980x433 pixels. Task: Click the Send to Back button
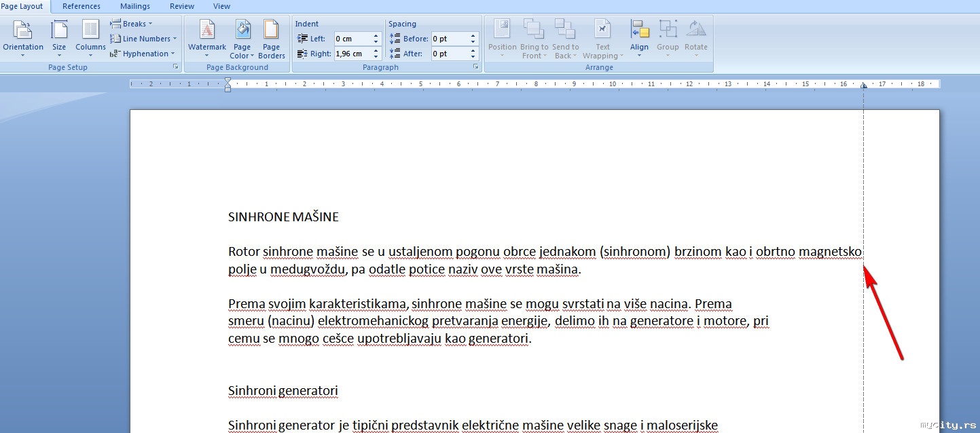tap(565, 38)
